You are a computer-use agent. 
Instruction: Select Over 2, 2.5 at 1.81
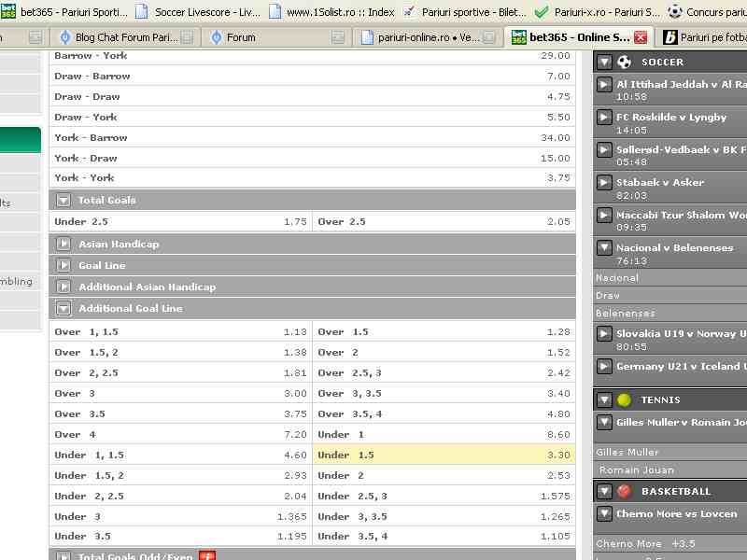pos(180,372)
